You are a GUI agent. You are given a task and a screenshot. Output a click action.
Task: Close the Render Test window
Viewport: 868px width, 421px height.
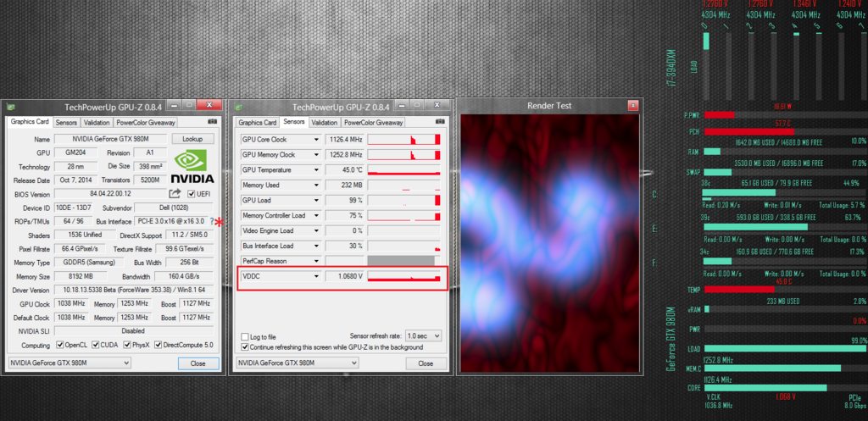pos(632,105)
